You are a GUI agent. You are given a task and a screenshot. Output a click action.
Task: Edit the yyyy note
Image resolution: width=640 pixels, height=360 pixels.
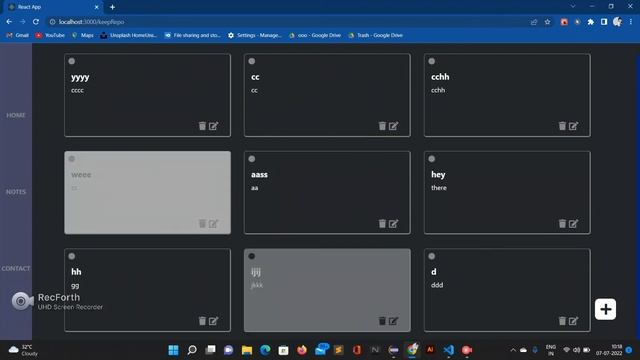tap(213, 126)
